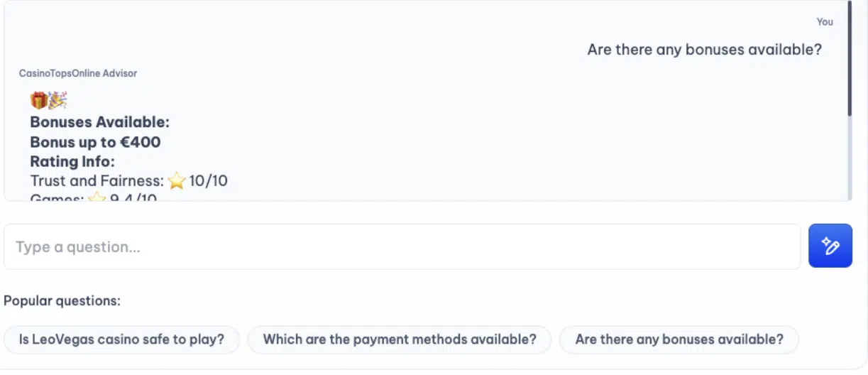Screen dimensions: 868x375
Task: Click the 'You' sender label
Action: (825, 22)
